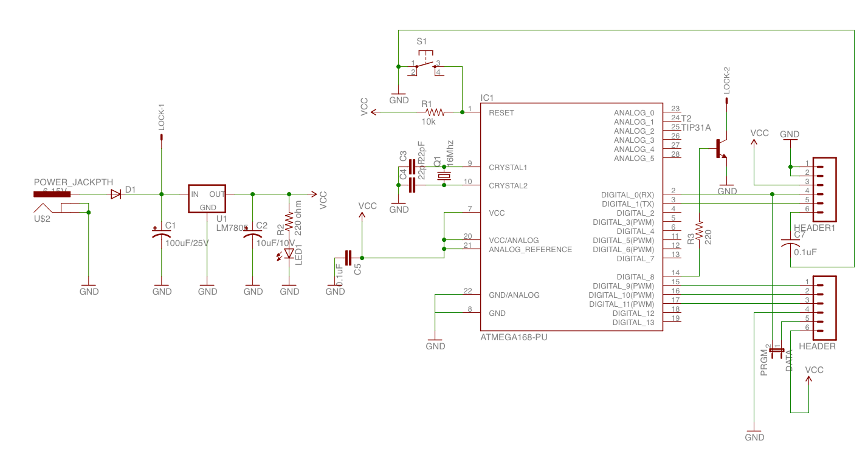
Task: Click the C5 0.1uF capacitor symbol
Action: point(348,258)
